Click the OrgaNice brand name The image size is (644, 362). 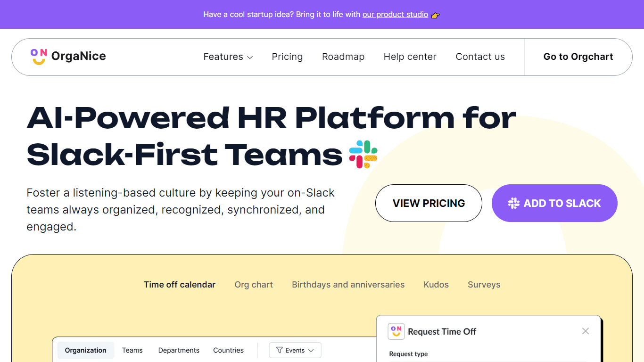(78, 56)
